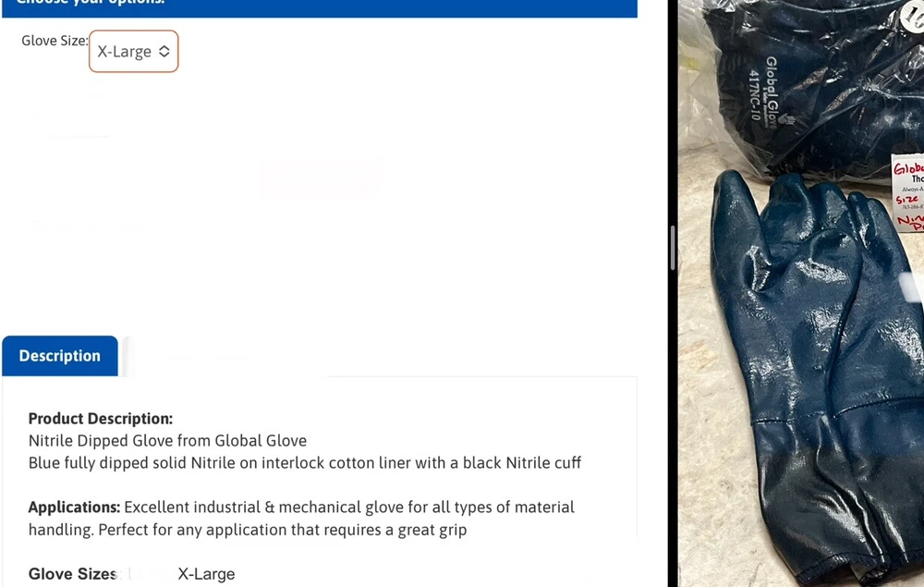Open the Glove Size X-Large dropdown
The width and height of the screenshot is (924, 587).
[x=133, y=51]
